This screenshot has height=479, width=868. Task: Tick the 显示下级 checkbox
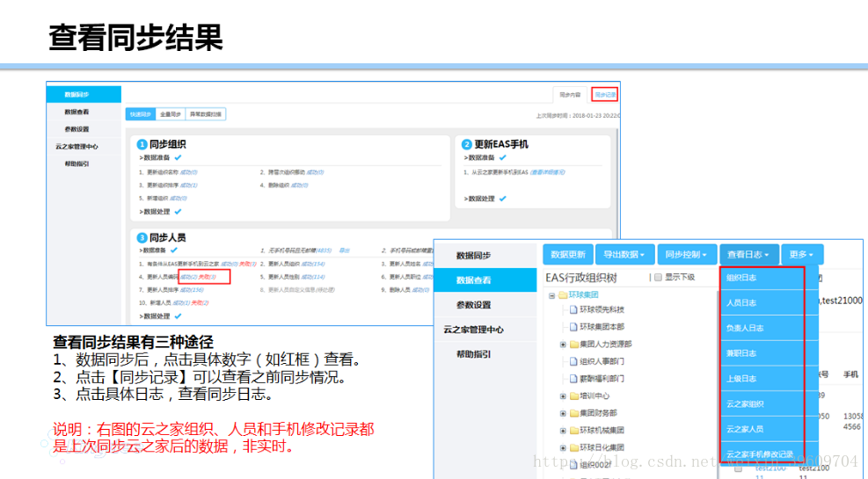[x=658, y=277]
